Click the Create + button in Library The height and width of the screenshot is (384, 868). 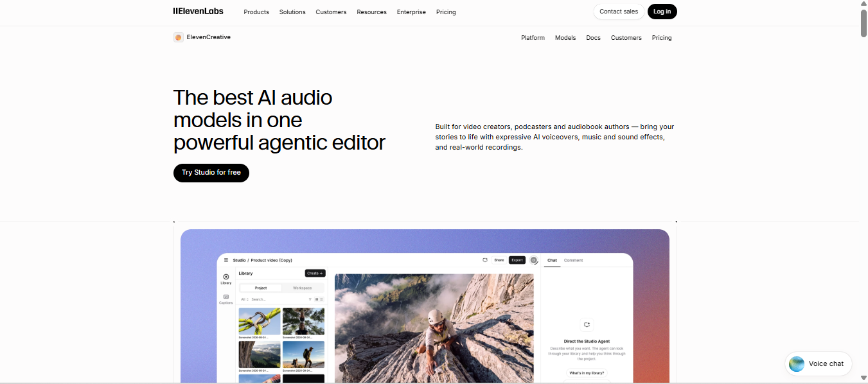(315, 274)
